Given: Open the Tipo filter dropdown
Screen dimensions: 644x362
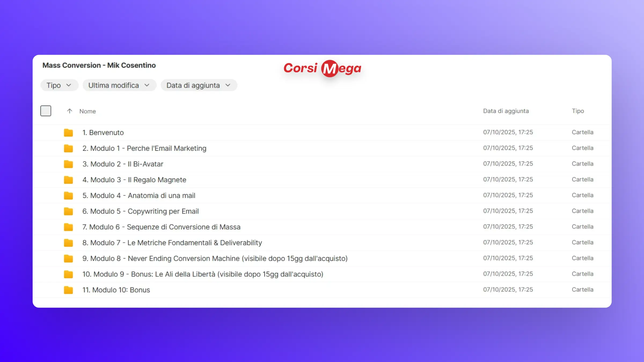Looking at the screenshot, I should [x=59, y=85].
